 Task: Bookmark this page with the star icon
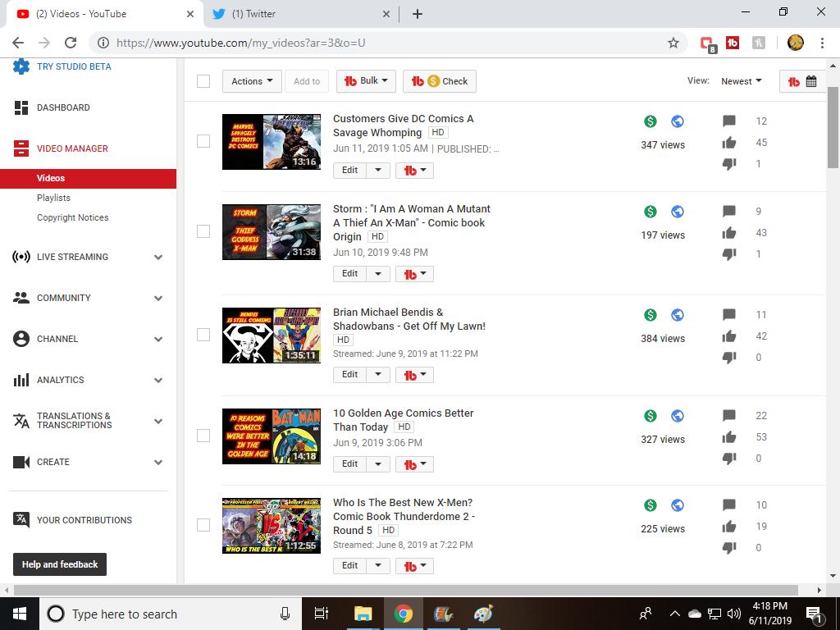coord(673,43)
